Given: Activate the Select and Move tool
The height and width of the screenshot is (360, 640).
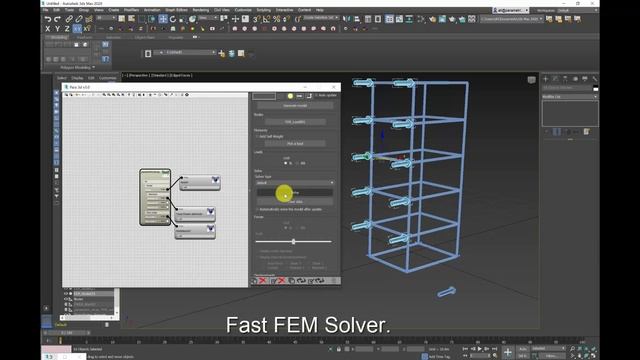Looking at the screenshot, I should pos(163,19).
